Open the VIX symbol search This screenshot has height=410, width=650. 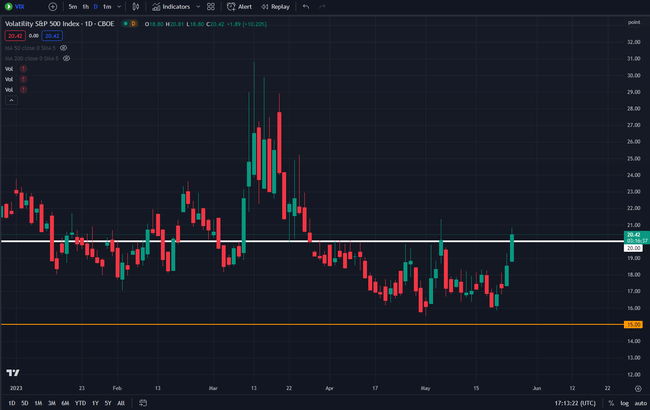coord(19,6)
